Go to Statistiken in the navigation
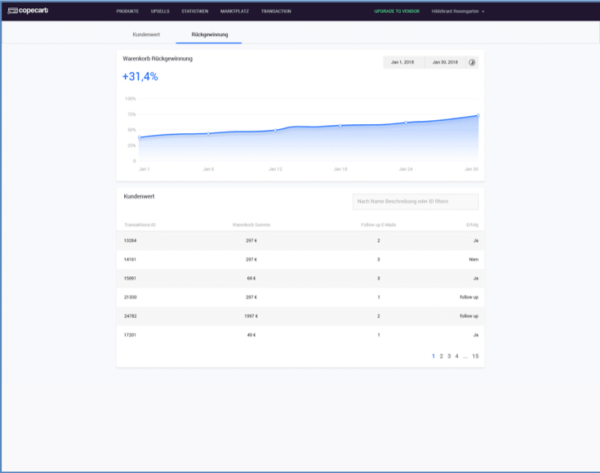 tap(197, 11)
